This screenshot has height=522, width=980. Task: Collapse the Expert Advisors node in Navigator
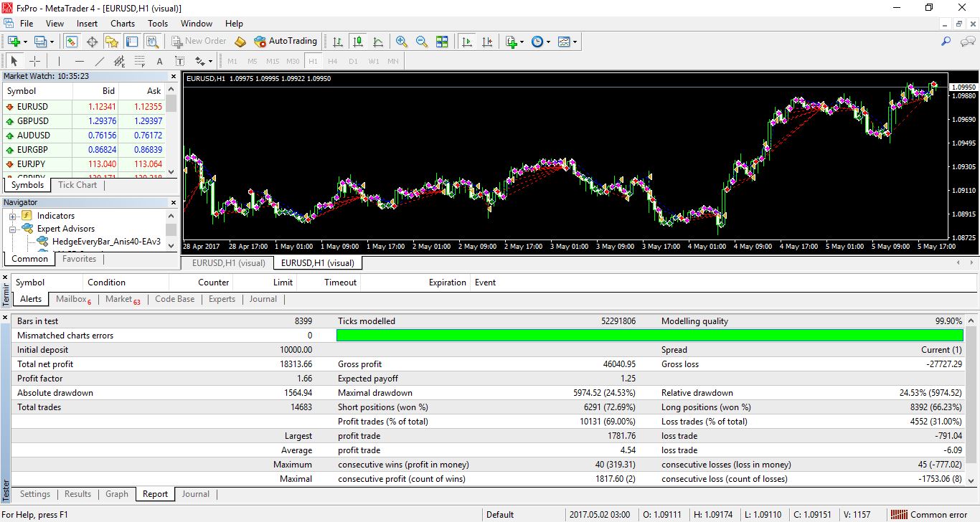(13, 229)
